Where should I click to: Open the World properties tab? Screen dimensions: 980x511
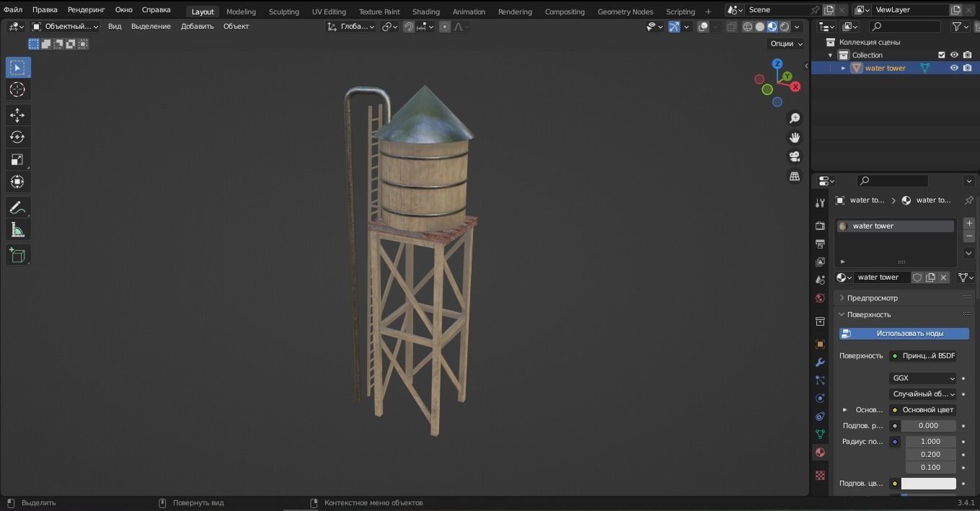tap(820, 298)
